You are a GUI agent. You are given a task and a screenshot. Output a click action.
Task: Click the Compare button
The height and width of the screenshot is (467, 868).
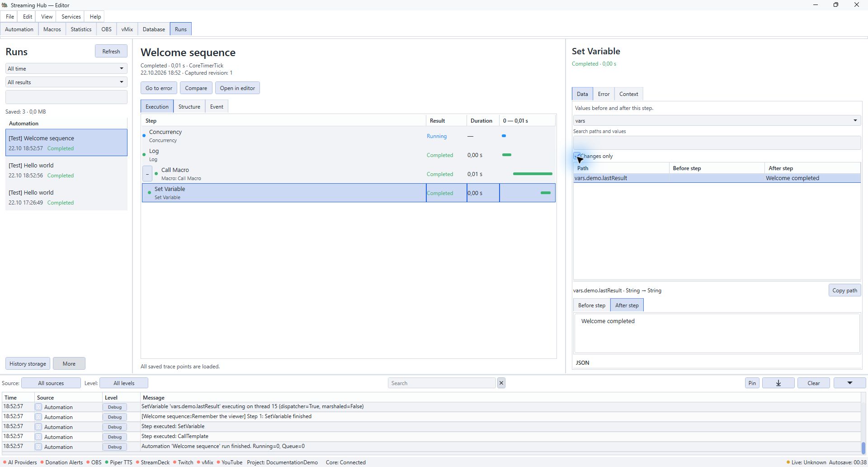tap(196, 88)
